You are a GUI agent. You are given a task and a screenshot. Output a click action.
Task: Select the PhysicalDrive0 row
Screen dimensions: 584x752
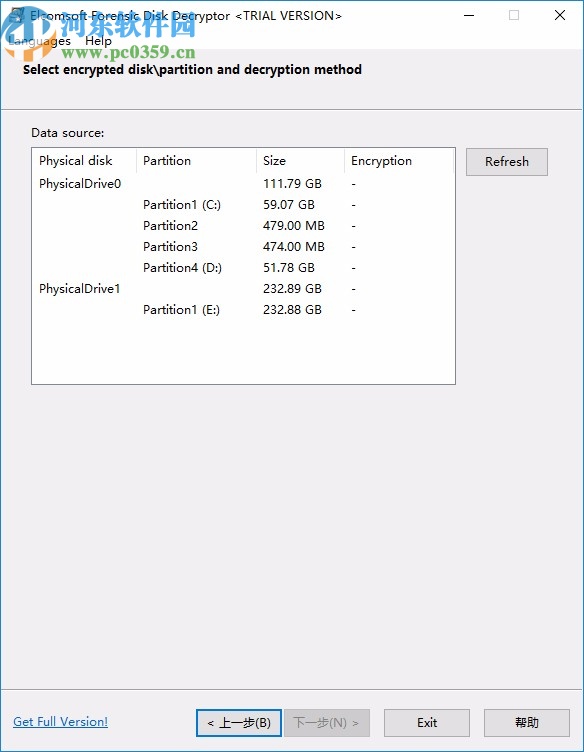pos(243,184)
